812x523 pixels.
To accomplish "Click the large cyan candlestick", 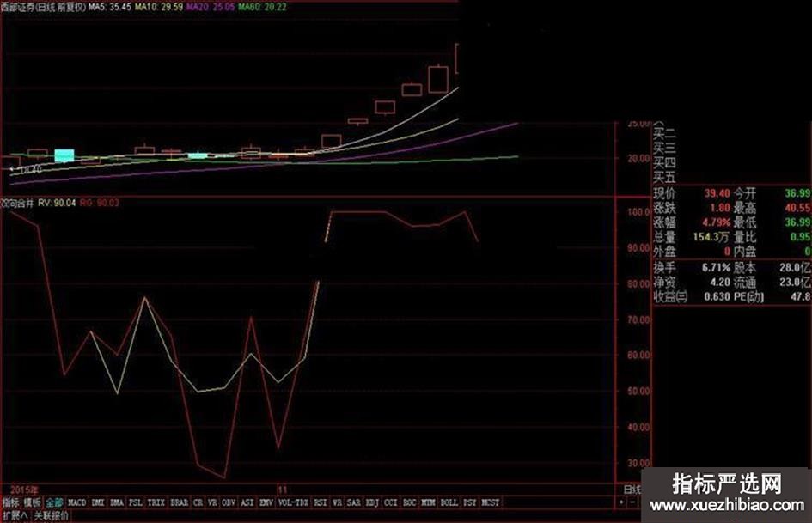I will click(x=64, y=155).
